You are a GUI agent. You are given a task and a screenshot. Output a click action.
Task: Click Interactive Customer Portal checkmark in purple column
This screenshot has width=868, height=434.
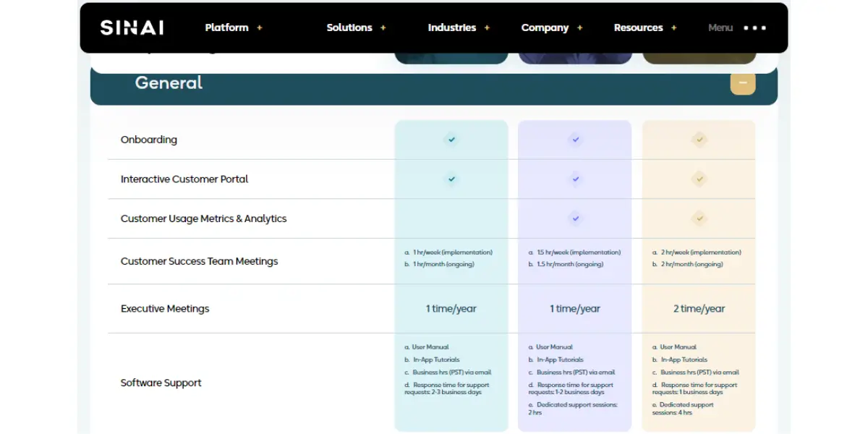click(575, 179)
